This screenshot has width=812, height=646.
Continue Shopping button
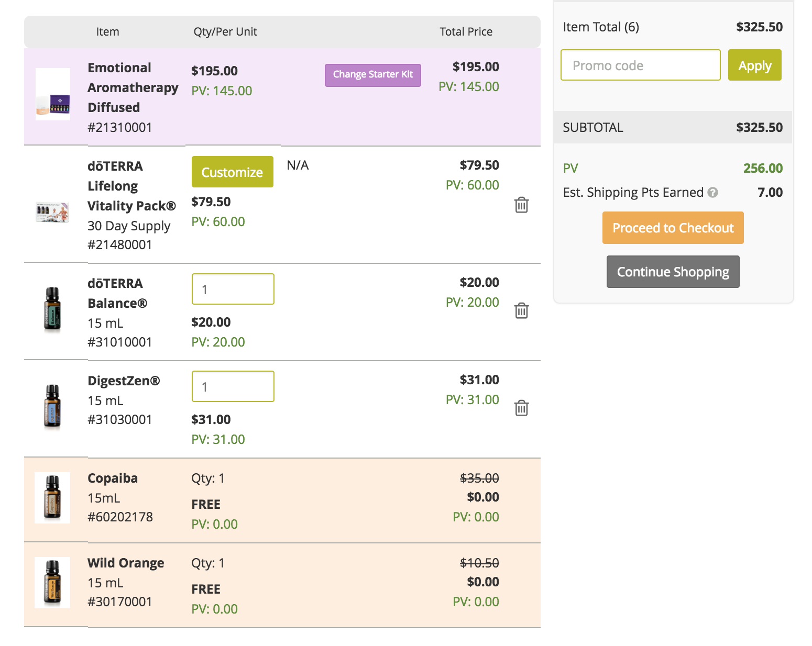(673, 272)
